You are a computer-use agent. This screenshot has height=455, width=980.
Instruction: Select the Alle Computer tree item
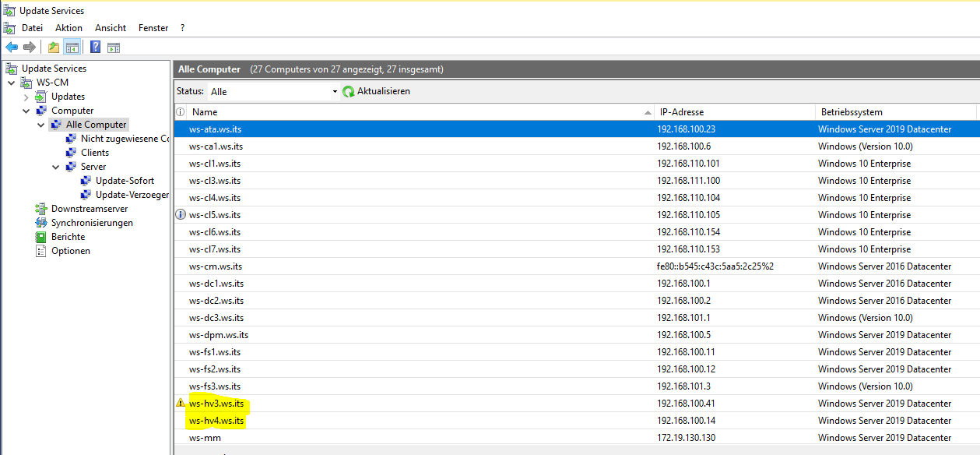[x=96, y=125]
